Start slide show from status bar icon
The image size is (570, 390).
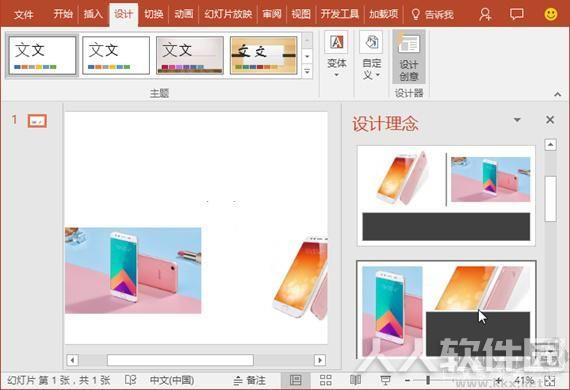tap(385, 380)
